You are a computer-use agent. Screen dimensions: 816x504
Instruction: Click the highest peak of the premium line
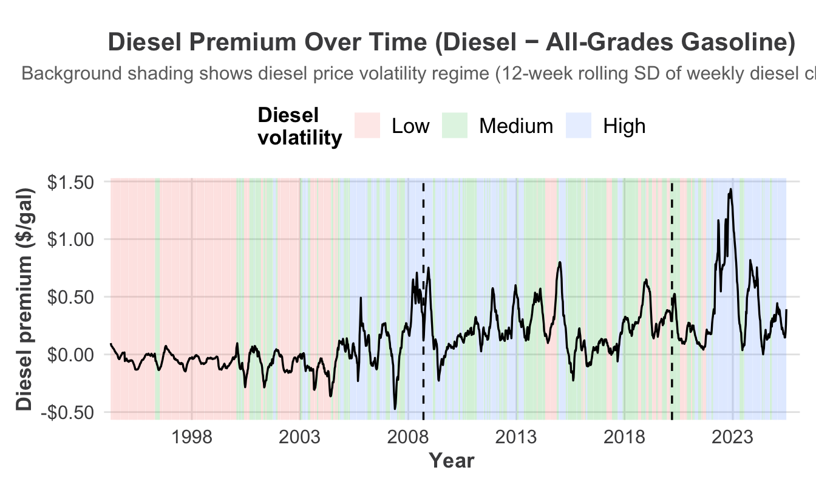pos(730,189)
